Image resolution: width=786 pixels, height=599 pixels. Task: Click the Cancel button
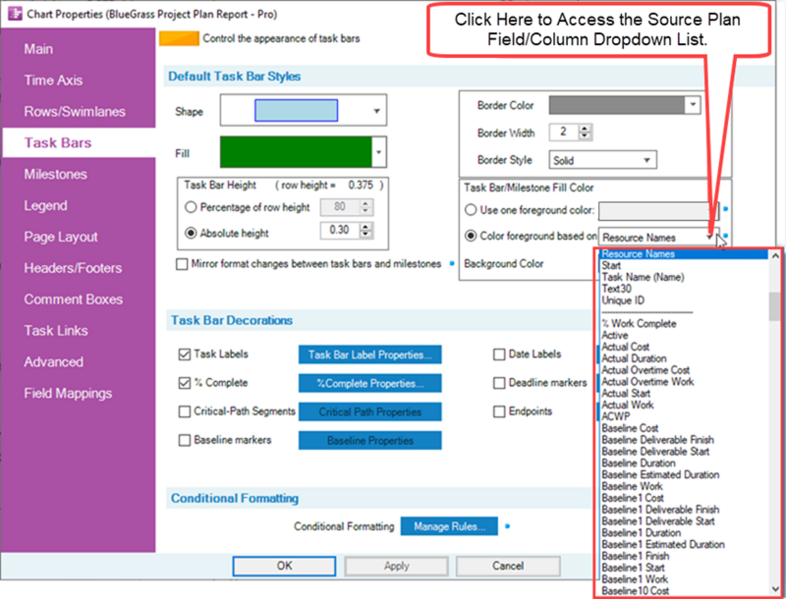pyautogui.click(x=508, y=566)
